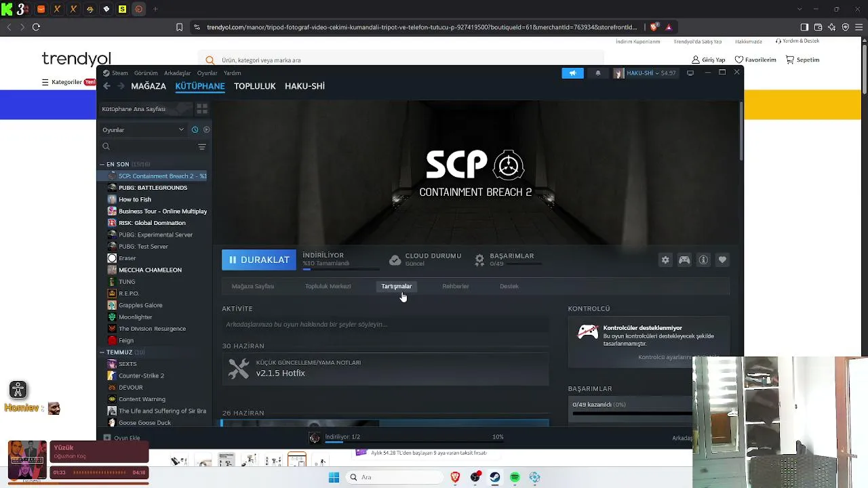
Task: Open the Destek link
Action: 509,286
